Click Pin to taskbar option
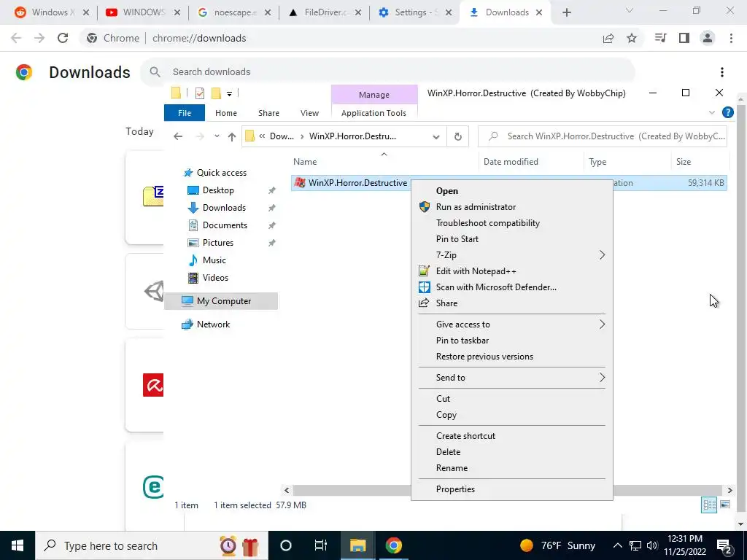 click(x=462, y=341)
